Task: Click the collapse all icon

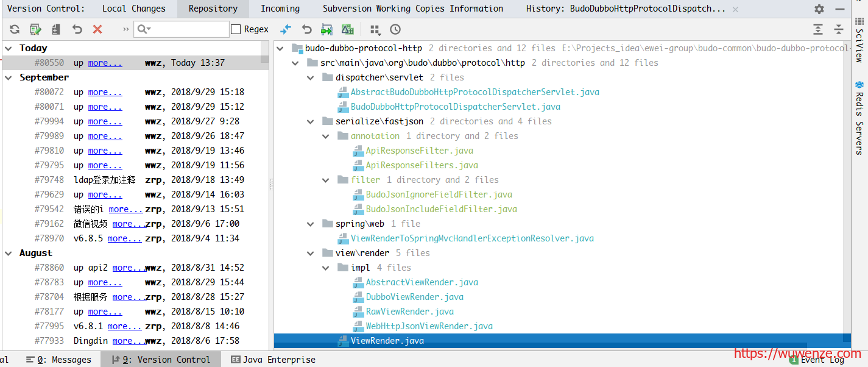Action: click(x=839, y=29)
